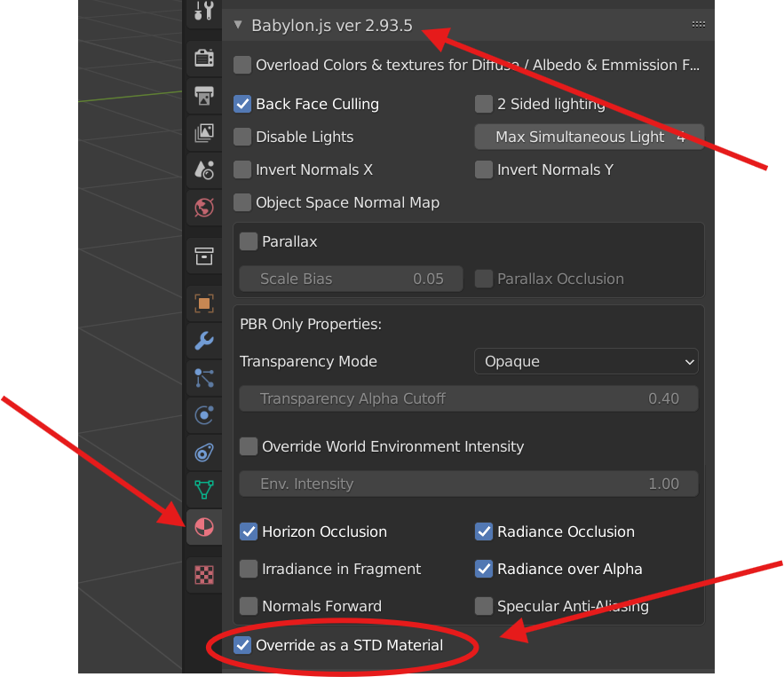The width and height of the screenshot is (784, 677).
Task: Open the Output properties tab
Action: pyautogui.click(x=204, y=95)
